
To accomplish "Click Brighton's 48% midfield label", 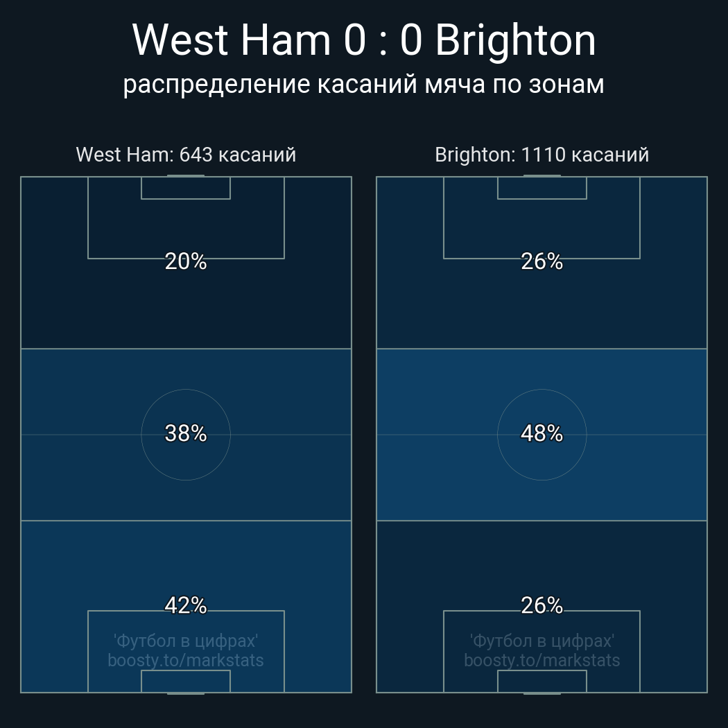I will coord(541,433).
